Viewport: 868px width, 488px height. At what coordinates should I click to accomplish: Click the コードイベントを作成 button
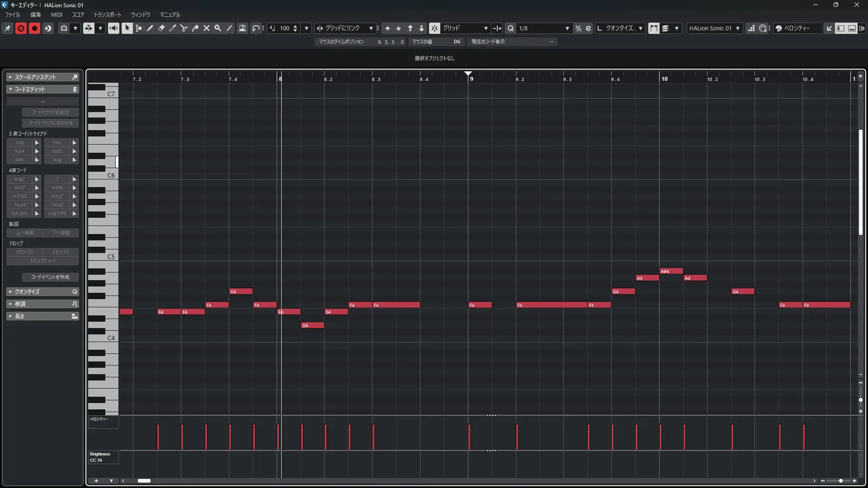[50, 277]
